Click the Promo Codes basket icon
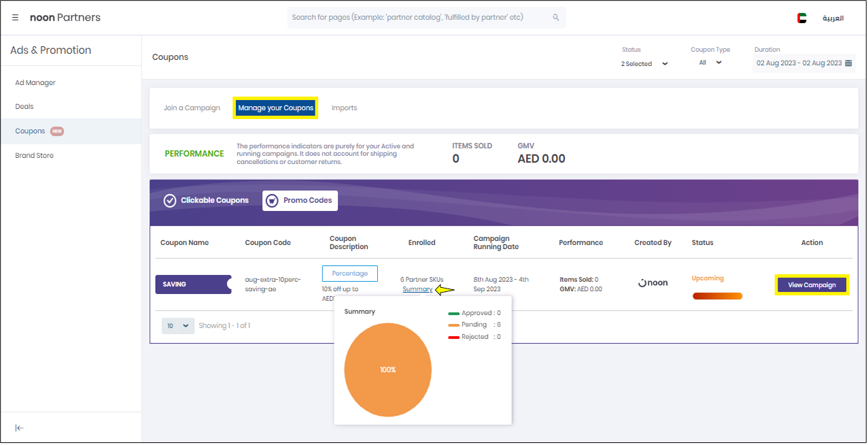The height and width of the screenshot is (445, 868). pos(272,201)
